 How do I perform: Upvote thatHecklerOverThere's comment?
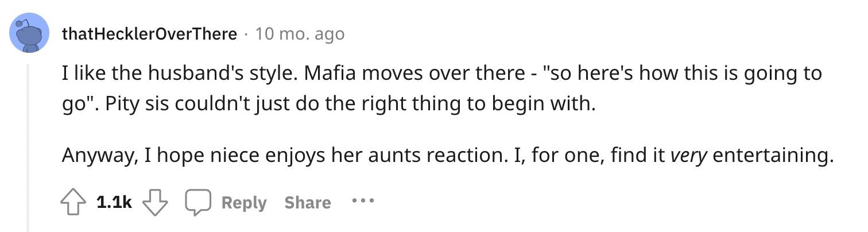73,202
